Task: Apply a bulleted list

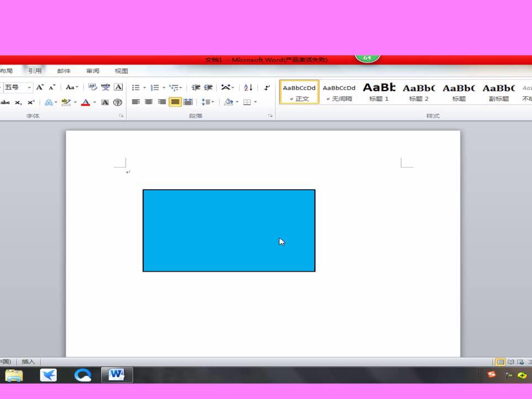Action: pyautogui.click(x=136, y=88)
